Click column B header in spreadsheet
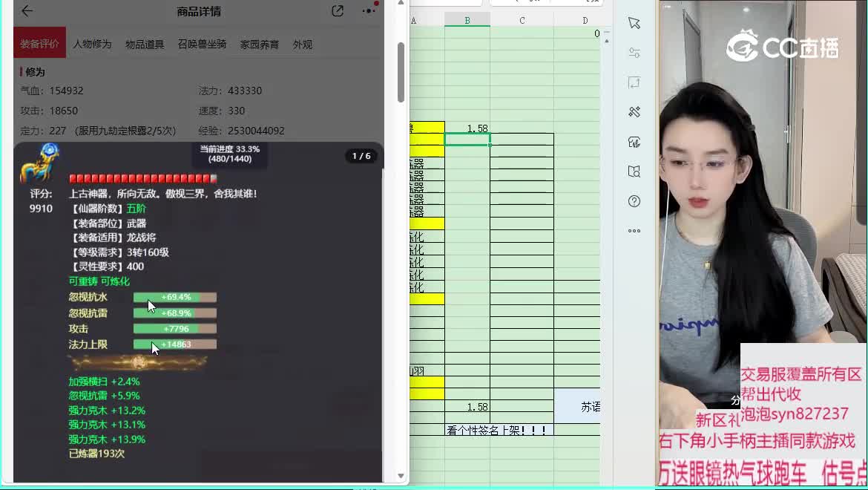Viewport: 868px width, 490px height. coord(467,20)
